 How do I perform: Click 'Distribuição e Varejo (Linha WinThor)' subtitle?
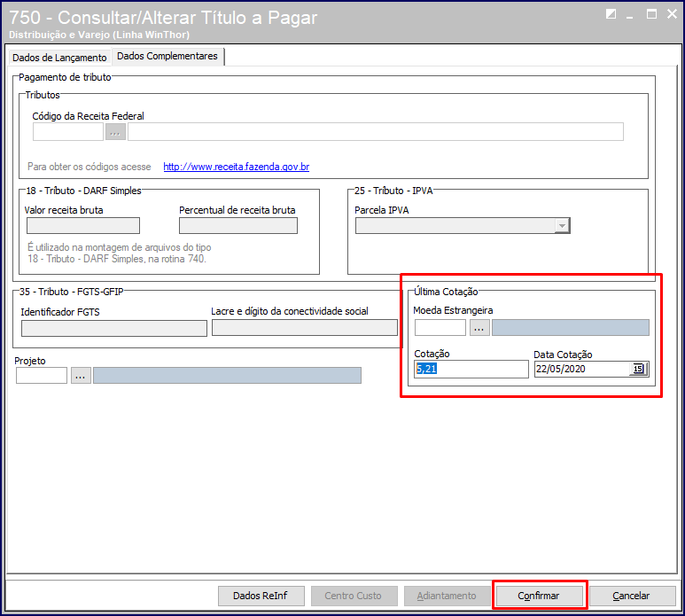99,35
